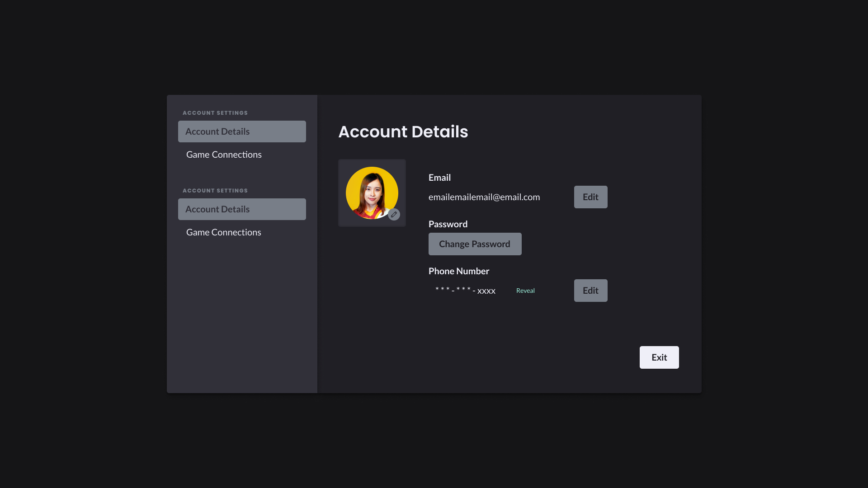This screenshot has height=488, width=868.
Task: Open the lower Game Connections sidebar item
Action: click(x=224, y=232)
